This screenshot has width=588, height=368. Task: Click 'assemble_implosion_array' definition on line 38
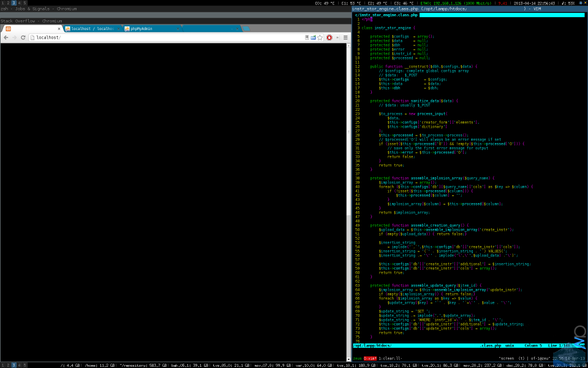point(437,178)
